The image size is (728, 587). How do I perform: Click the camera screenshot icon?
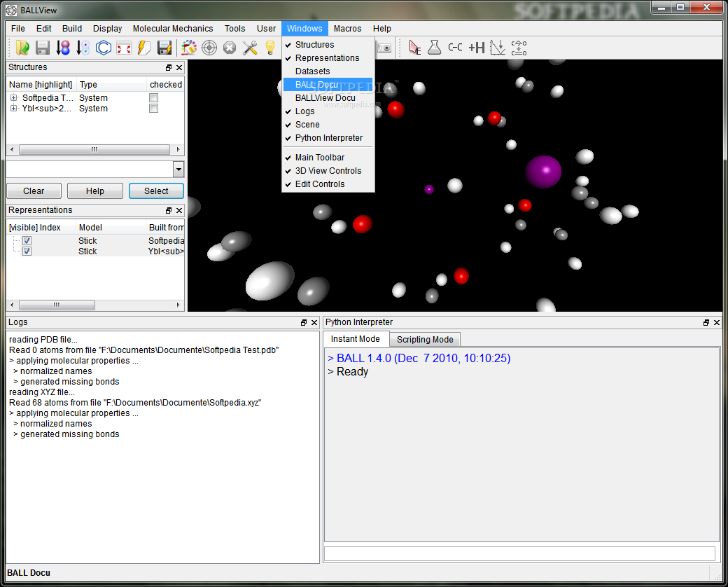click(x=384, y=48)
